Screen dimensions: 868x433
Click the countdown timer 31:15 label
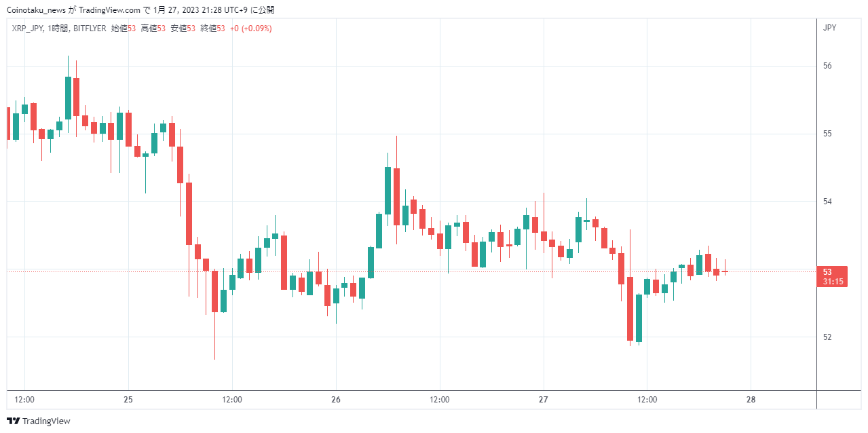tap(832, 282)
